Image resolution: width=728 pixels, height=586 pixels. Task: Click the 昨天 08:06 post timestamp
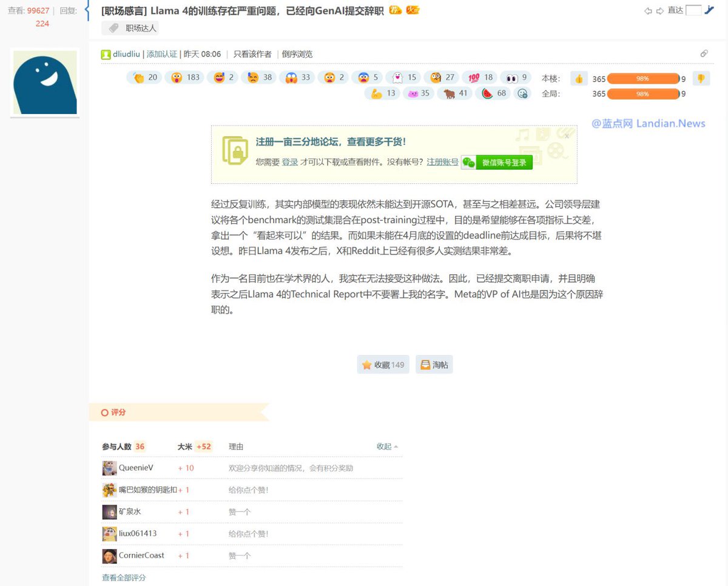coord(203,54)
